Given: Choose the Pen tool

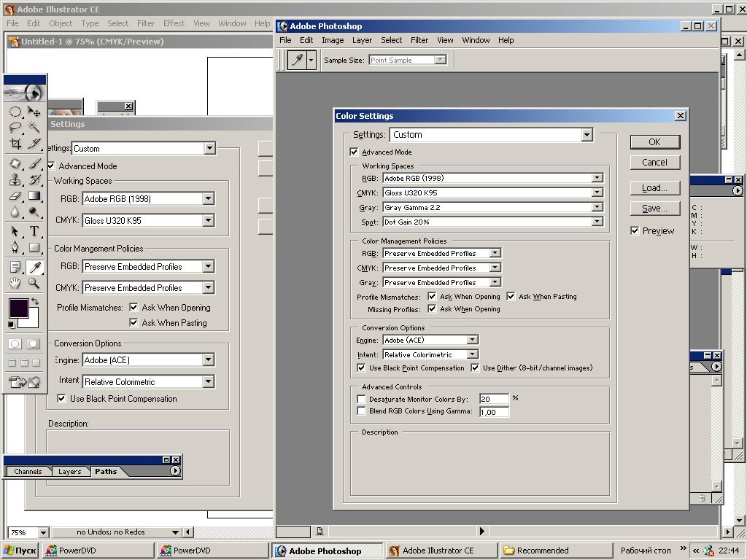Looking at the screenshot, I should [15, 248].
